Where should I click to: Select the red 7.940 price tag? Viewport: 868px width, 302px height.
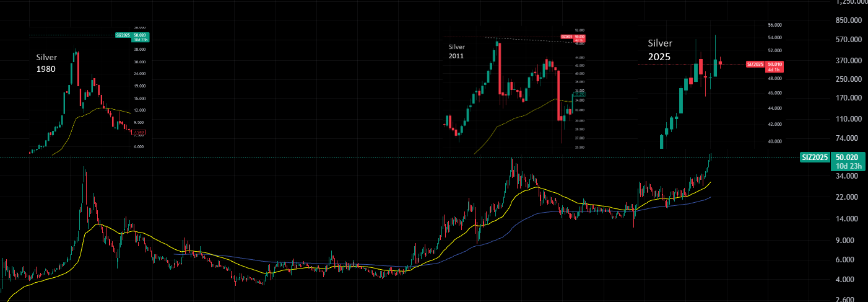pyautogui.click(x=139, y=132)
